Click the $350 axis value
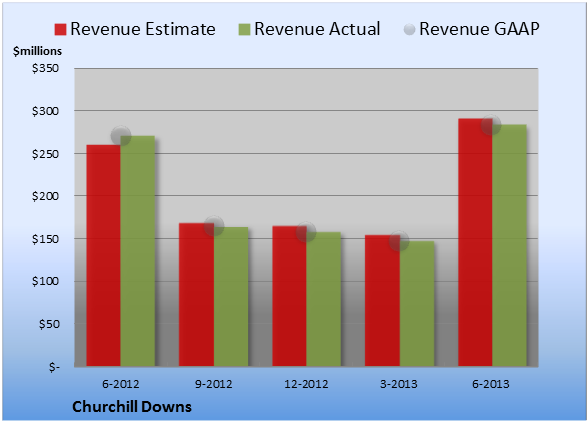 [x=45, y=68]
